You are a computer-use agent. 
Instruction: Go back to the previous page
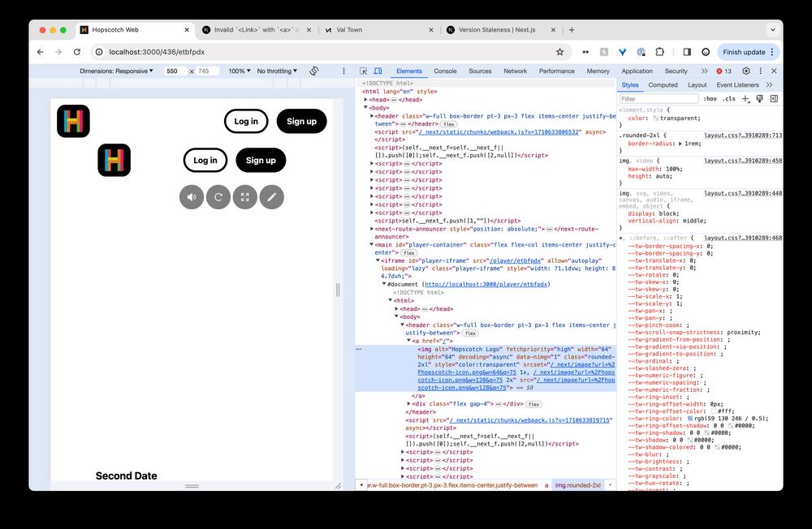(x=41, y=52)
